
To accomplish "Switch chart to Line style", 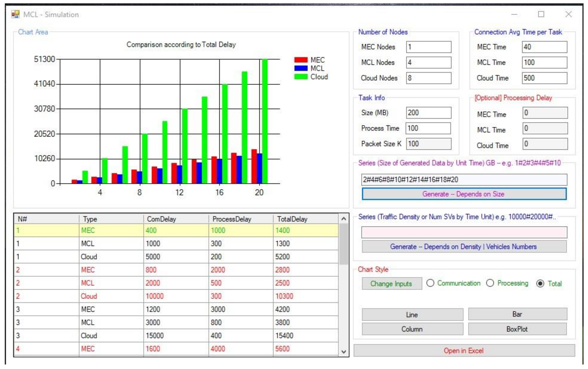I will [412, 315].
